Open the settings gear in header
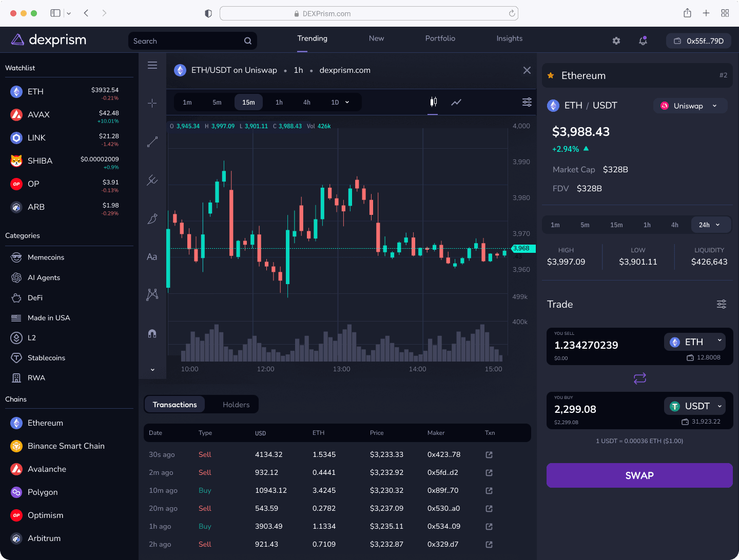This screenshot has height=560, width=739. pos(616,41)
